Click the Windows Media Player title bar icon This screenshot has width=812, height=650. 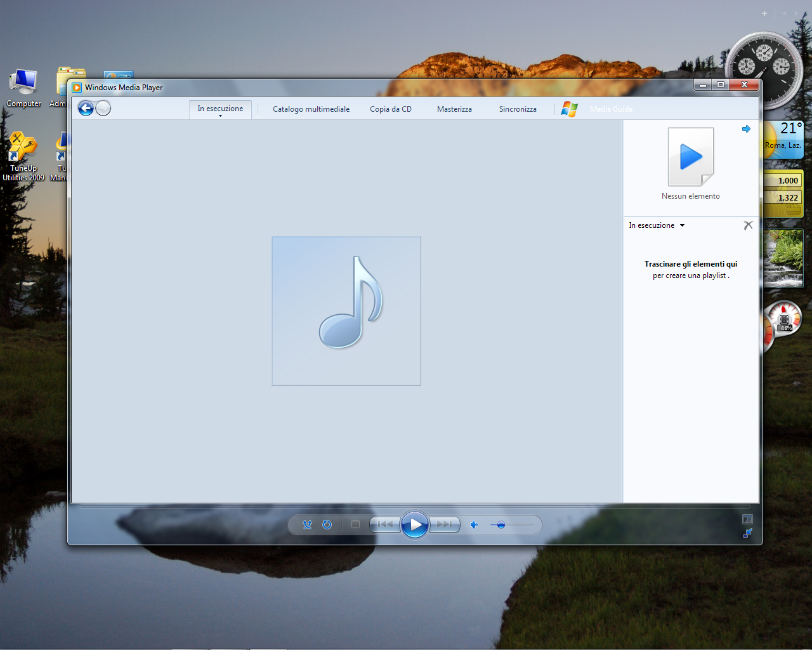pos(77,88)
